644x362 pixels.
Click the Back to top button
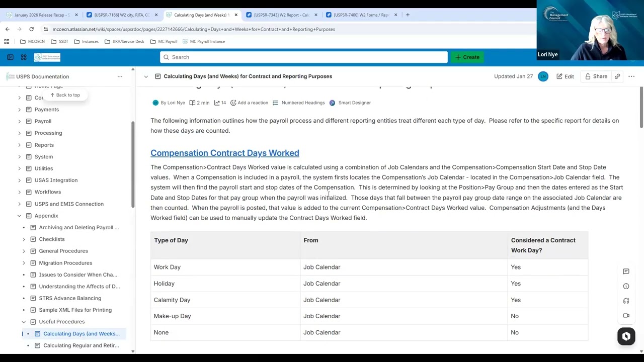coord(65,95)
